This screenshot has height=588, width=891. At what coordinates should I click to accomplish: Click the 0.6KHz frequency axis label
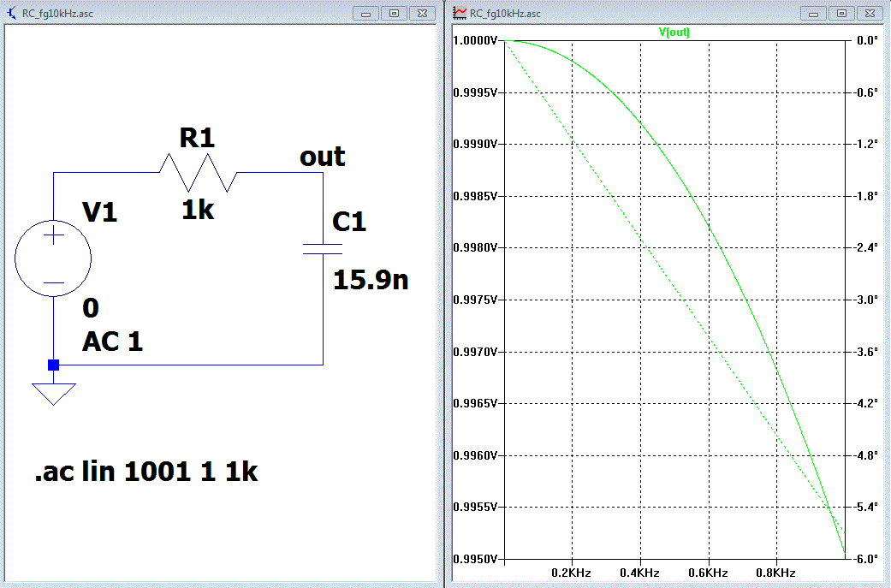click(708, 573)
